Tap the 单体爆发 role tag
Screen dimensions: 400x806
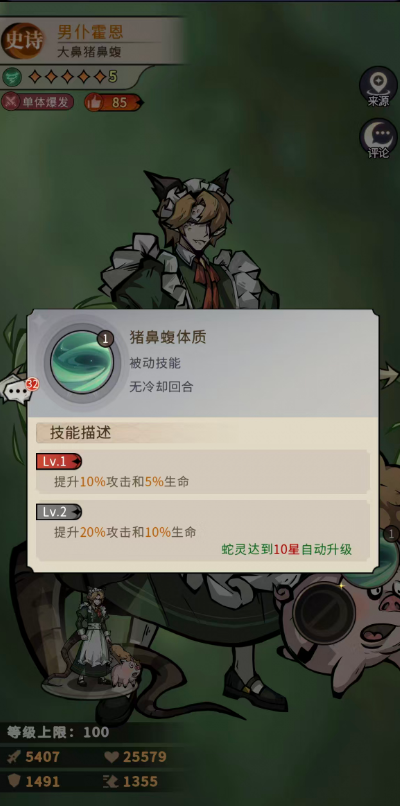(x=37, y=102)
